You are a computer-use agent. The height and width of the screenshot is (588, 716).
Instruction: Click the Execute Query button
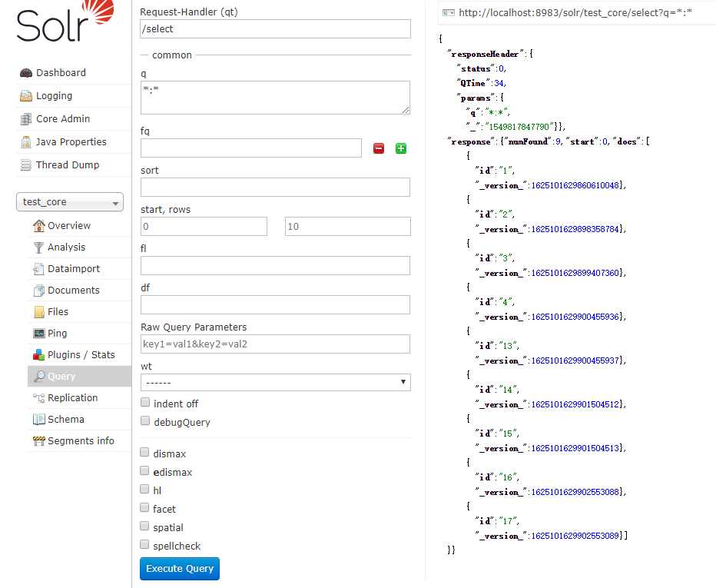point(180,569)
